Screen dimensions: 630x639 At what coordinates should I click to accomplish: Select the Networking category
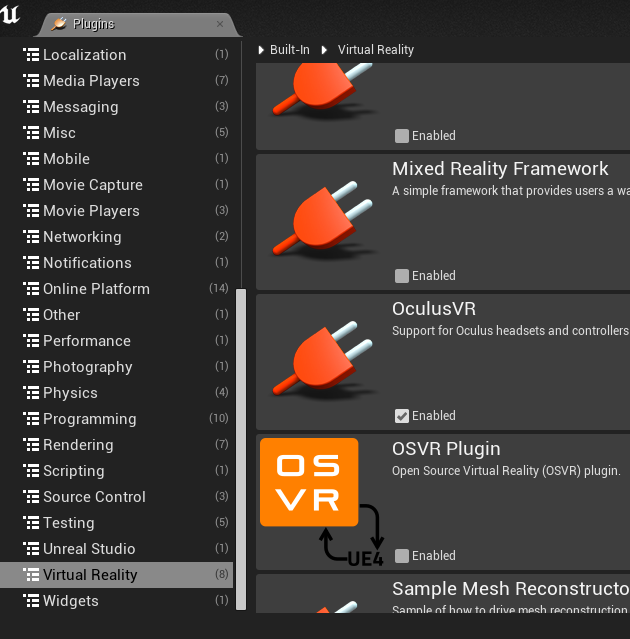tap(117, 237)
